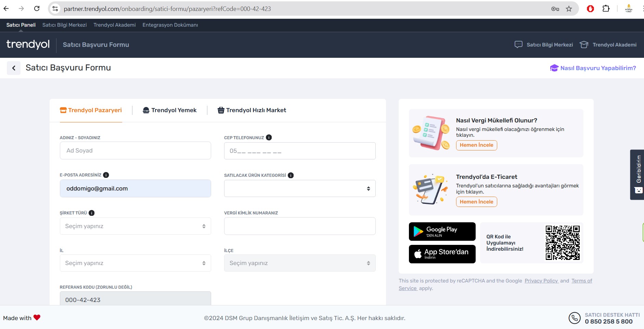644x329 pixels.
Task: Reload the page with the refresh icon
Action: pos(37,9)
